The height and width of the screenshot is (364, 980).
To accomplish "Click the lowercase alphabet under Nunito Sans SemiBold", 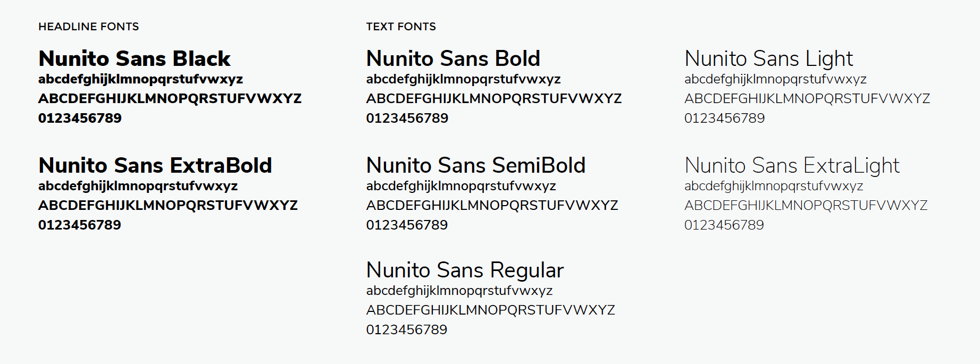I will 460,186.
